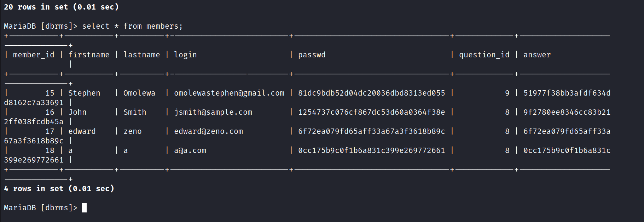Click Stephen's password hash starting 81dc9bdb

click(371, 93)
